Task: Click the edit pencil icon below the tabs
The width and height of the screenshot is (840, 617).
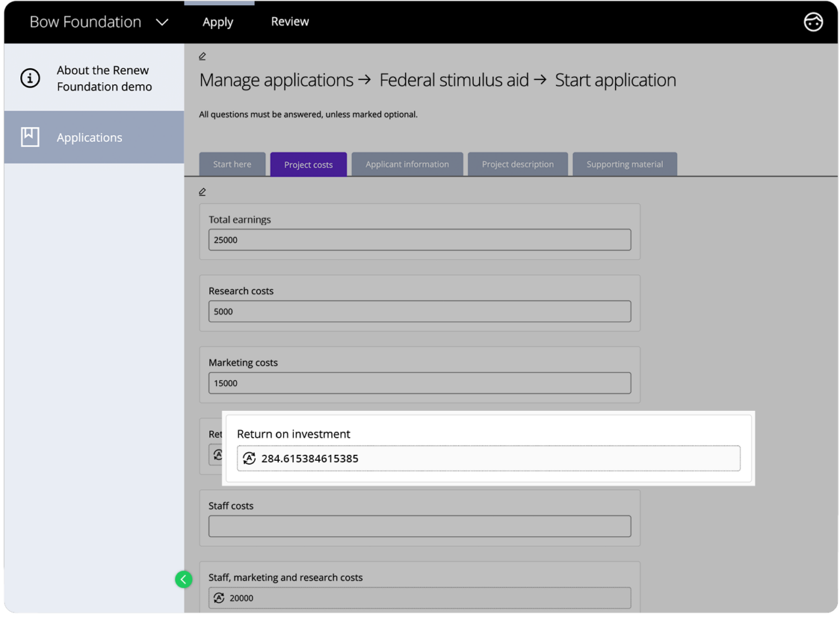Action: click(x=202, y=192)
